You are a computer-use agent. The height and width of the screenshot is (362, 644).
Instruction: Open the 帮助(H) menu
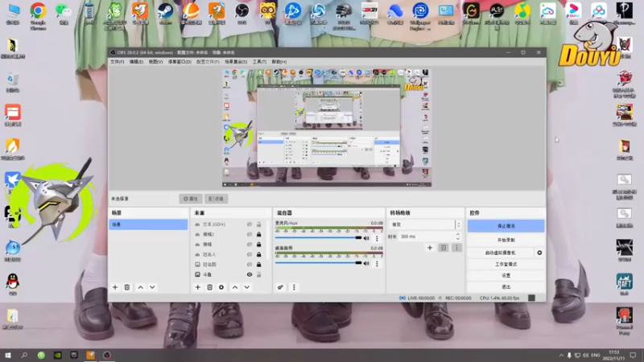pyautogui.click(x=279, y=62)
